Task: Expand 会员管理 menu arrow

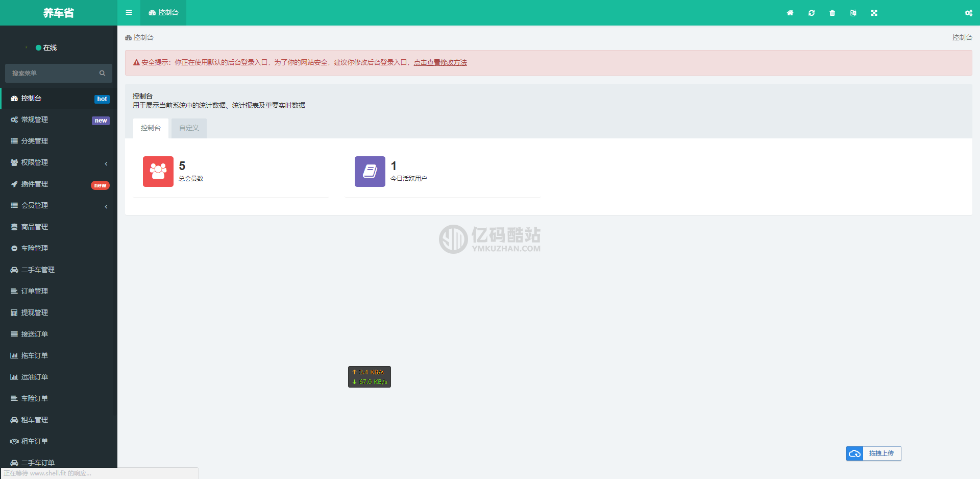Action: click(x=106, y=206)
